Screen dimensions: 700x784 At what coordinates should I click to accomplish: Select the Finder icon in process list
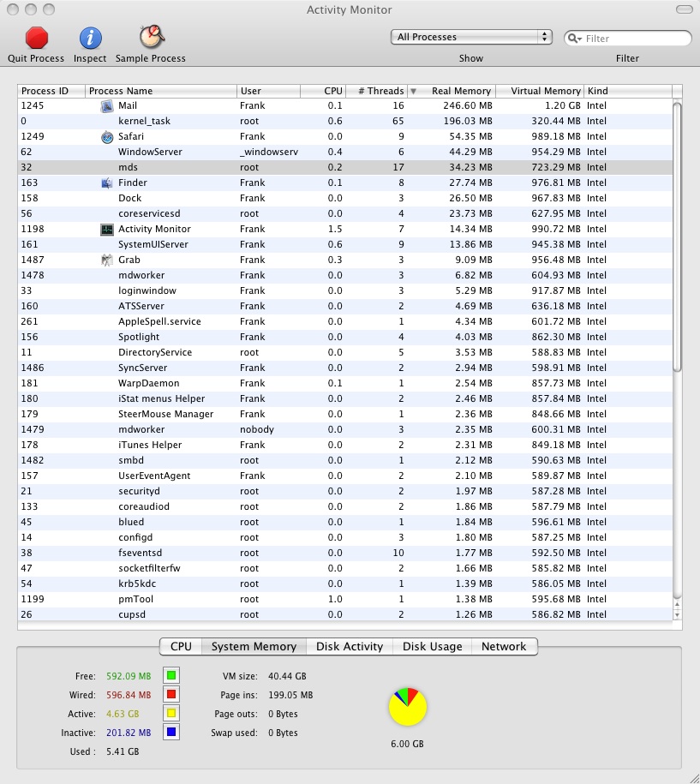pos(107,183)
